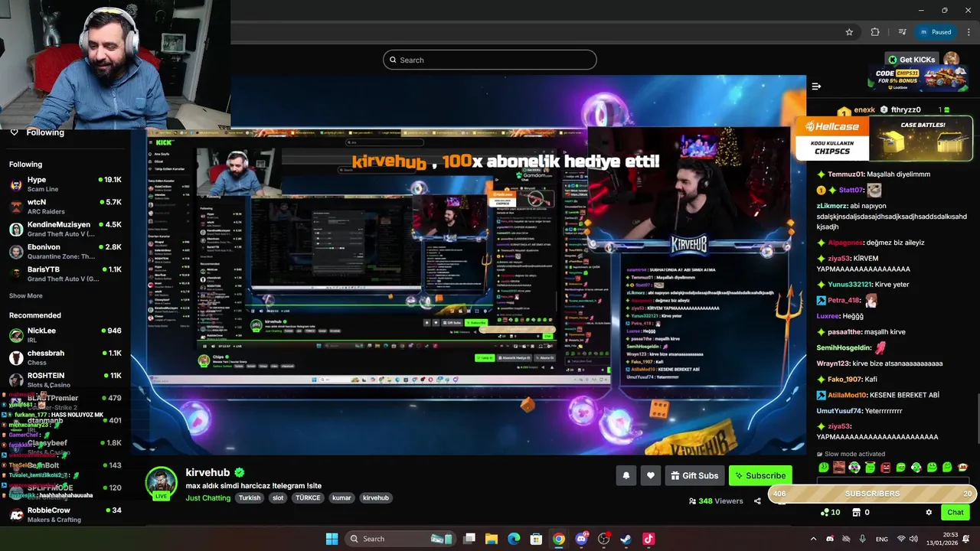Open the shop icon showing 0

coord(861,513)
